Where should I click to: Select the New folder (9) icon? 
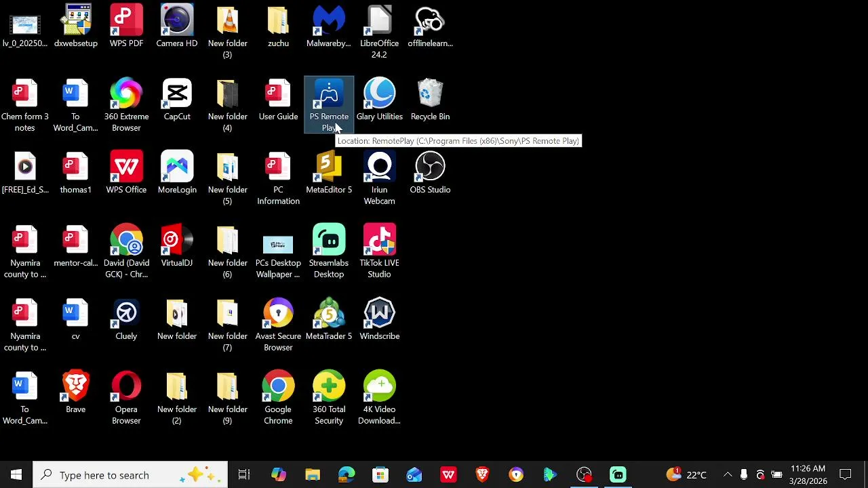pos(227,398)
